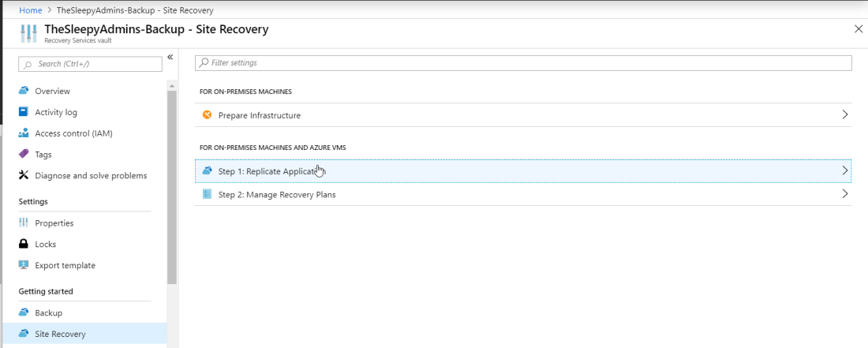Screen dimensions: 868x348
Task: Collapse the sidebar with double-chevron button
Action: click(x=170, y=58)
